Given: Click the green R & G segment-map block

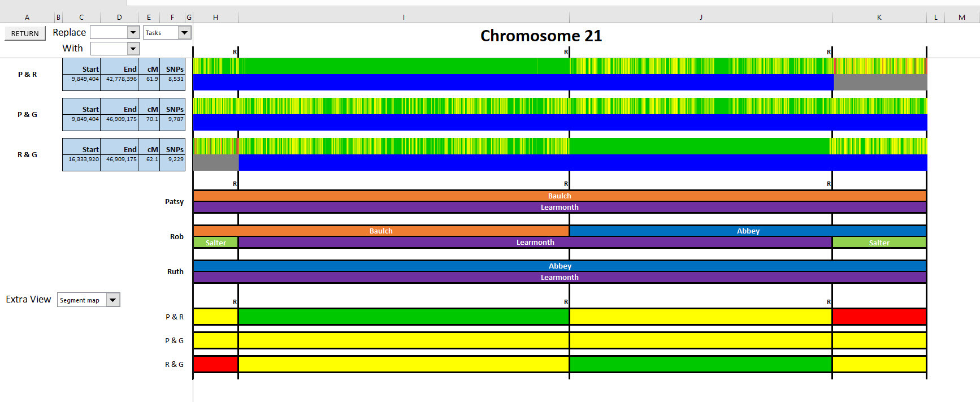Looking at the screenshot, I should pos(701,364).
